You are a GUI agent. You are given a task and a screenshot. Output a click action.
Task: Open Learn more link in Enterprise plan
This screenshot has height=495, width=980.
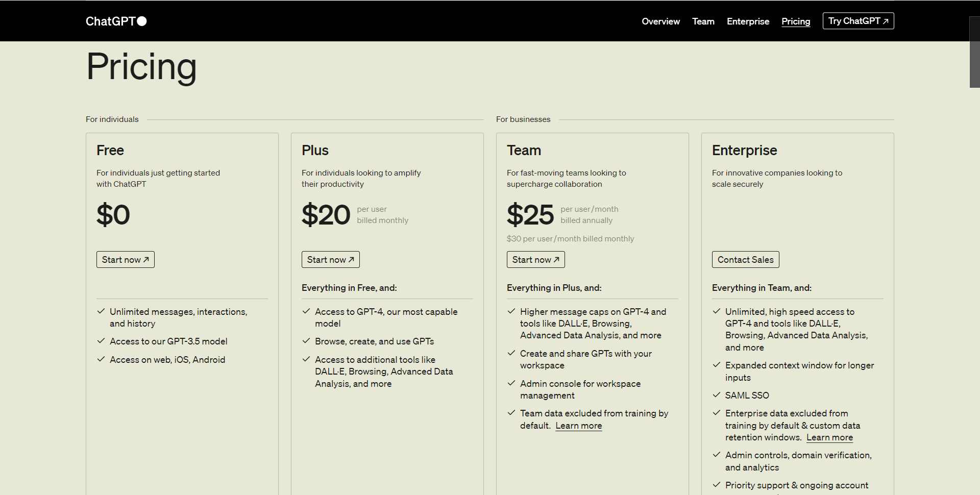click(830, 437)
